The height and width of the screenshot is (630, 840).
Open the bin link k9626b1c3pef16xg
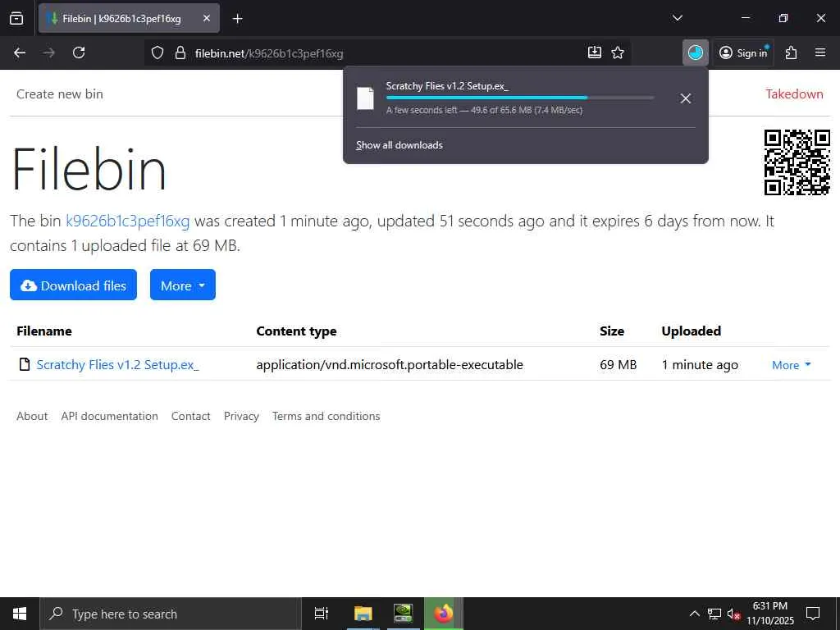(x=127, y=221)
